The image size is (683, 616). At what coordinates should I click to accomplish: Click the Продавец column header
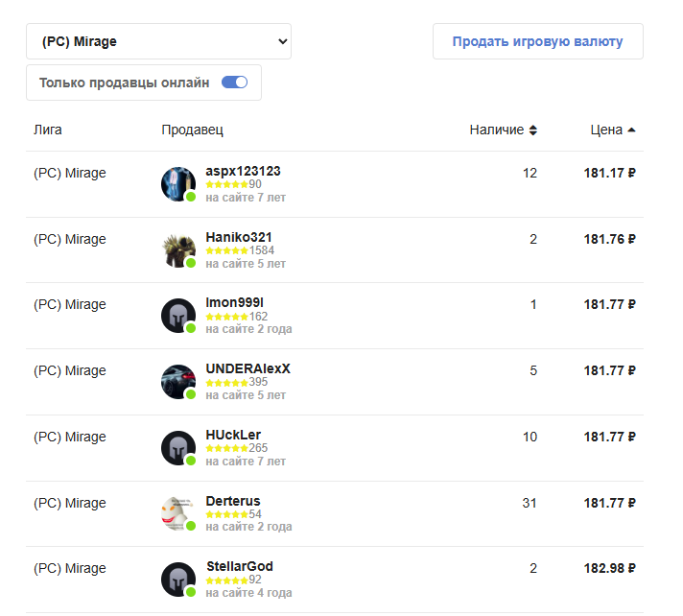[192, 130]
